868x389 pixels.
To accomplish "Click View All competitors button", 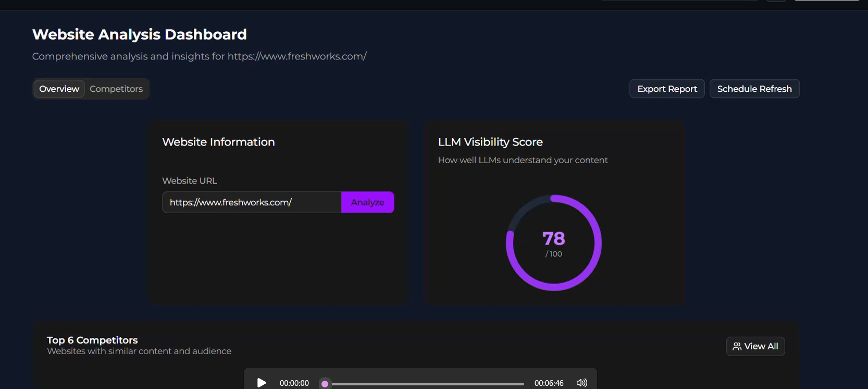I will point(755,346).
